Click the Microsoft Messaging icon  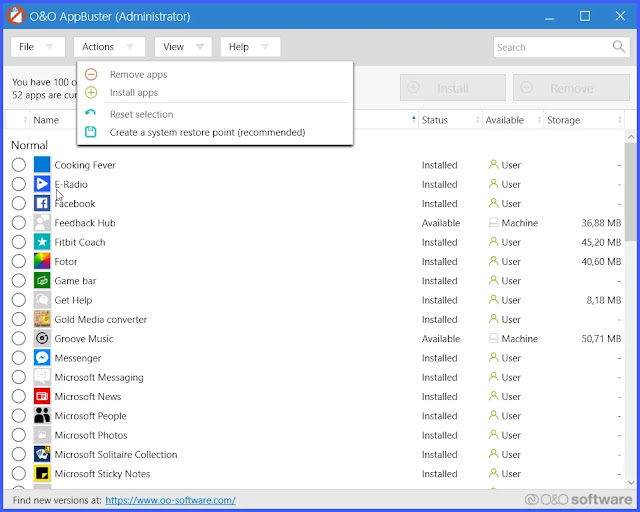tap(42, 377)
